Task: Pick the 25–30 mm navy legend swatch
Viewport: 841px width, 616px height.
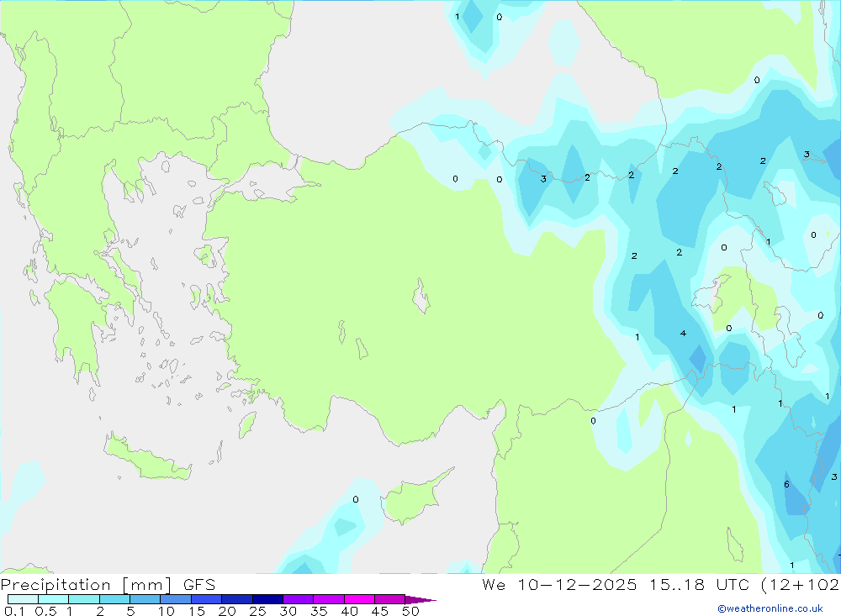Action: pyautogui.click(x=267, y=599)
